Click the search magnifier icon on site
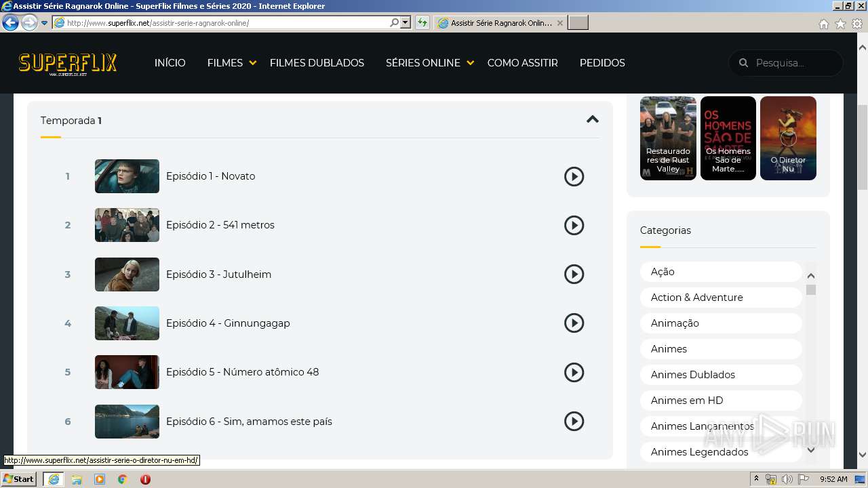The image size is (868, 488). pyautogui.click(x=743, y=63)
